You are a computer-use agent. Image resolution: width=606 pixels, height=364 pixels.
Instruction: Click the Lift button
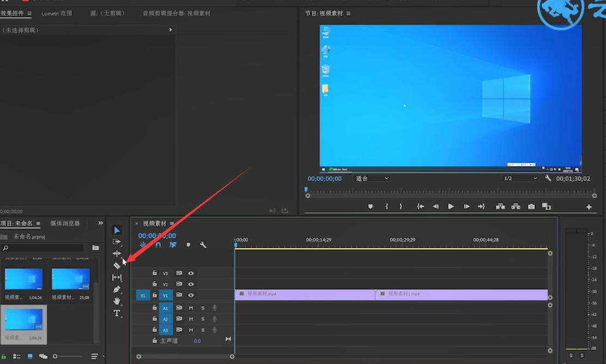(x=500, y=207)
